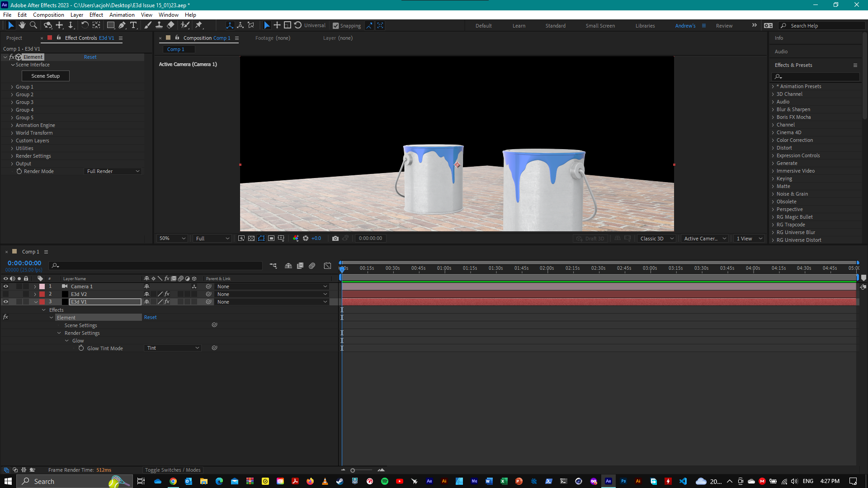Reset the Element effect

(x=90, y=57)
